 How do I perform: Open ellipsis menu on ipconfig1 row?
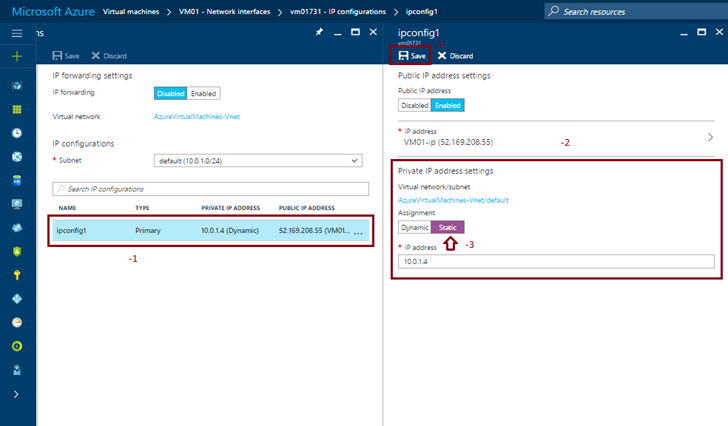tap(358, 232)
